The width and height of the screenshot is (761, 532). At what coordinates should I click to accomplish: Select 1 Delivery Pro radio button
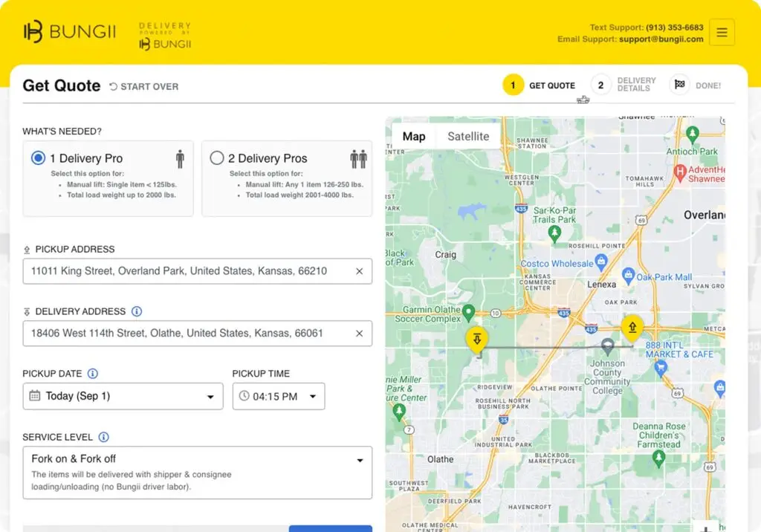[x=38, y=158]
